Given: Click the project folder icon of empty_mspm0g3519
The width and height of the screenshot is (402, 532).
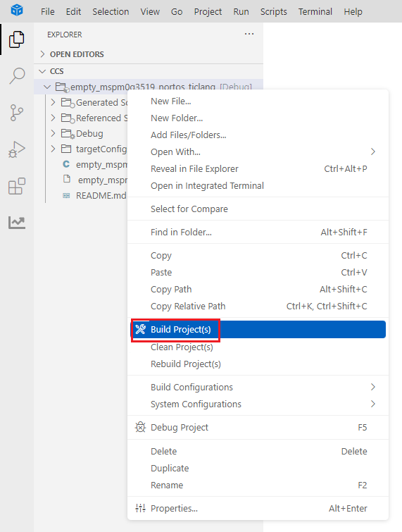Looking at the screenshot, I should pos(63,87).
